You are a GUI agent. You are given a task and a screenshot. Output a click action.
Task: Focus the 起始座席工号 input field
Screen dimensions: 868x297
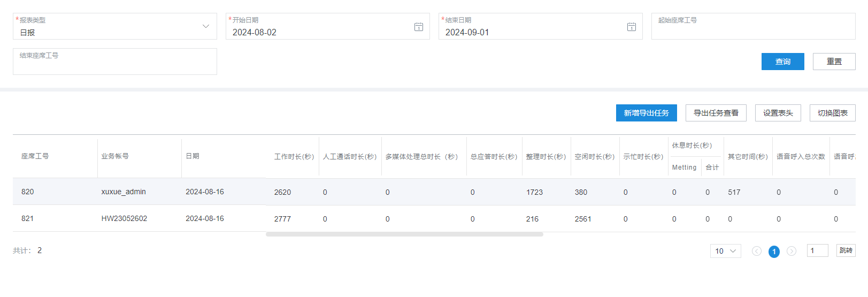(754, 26)
